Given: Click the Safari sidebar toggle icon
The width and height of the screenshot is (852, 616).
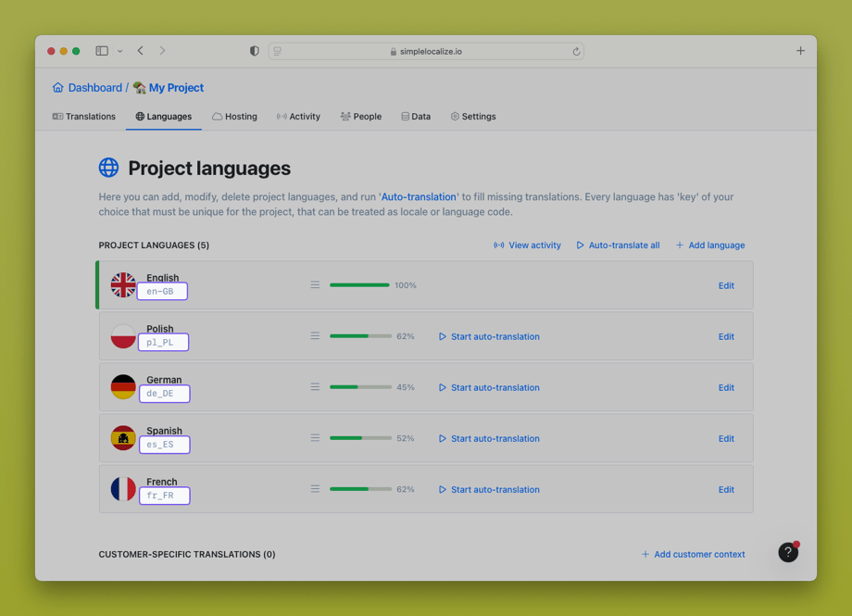Looking at the screenshot, I should (x=102, y=51).
